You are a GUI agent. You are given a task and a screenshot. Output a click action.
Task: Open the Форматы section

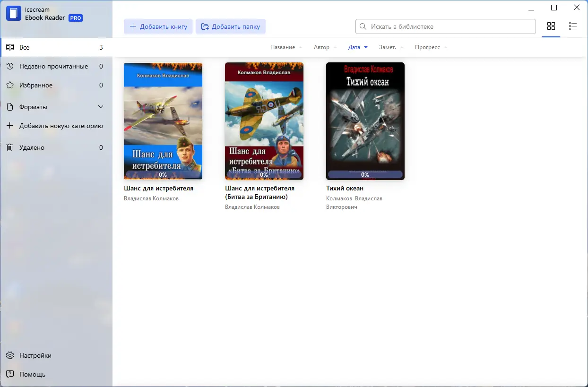point(56,107)
